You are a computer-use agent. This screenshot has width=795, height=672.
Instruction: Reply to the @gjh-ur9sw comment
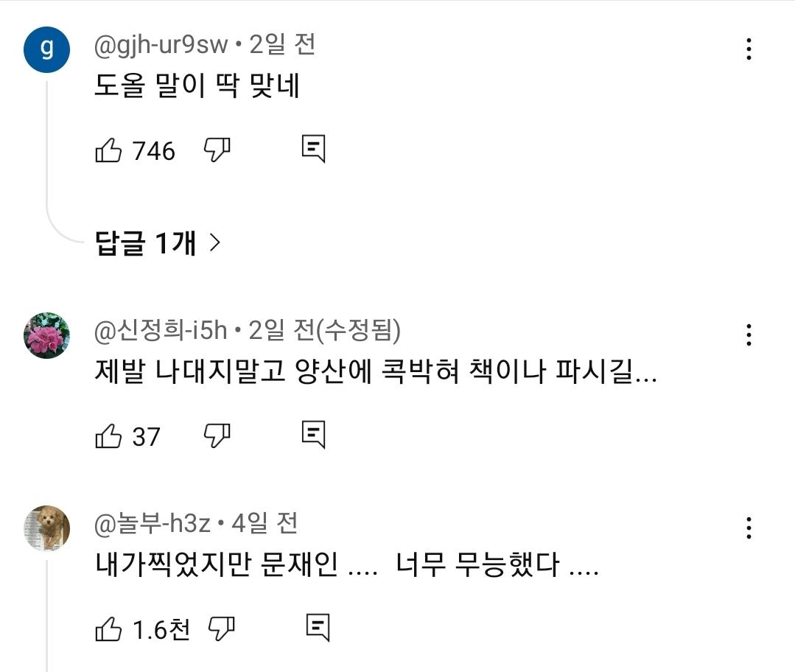click(x=313, y=150)
